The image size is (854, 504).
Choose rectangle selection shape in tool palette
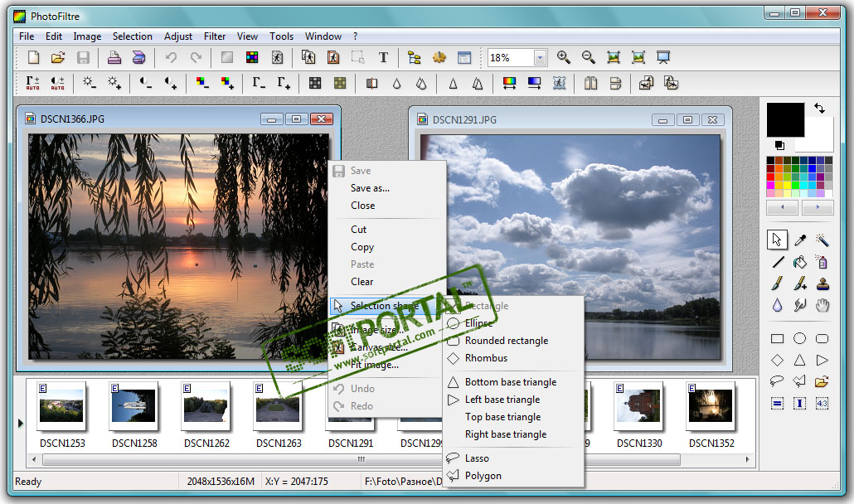[x=777, y=339]
